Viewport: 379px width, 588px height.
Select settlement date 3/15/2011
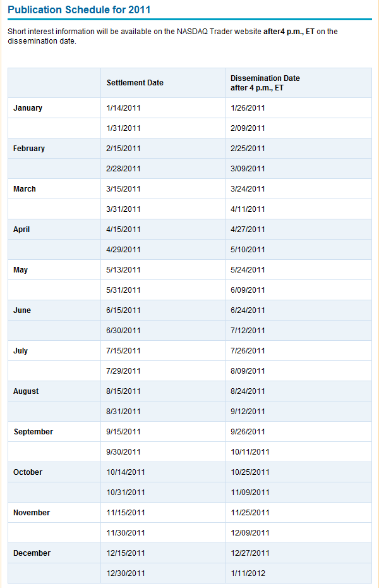(x=123, y=189)
